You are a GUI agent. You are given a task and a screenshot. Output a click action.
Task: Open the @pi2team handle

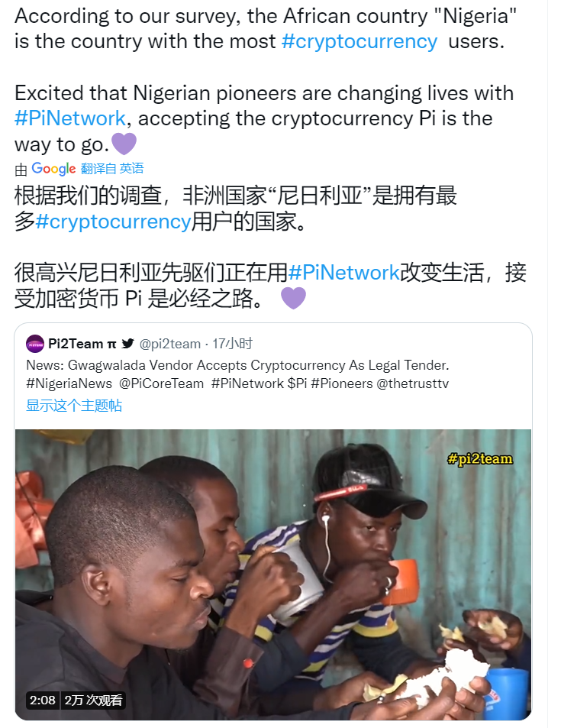coord(170,344)
